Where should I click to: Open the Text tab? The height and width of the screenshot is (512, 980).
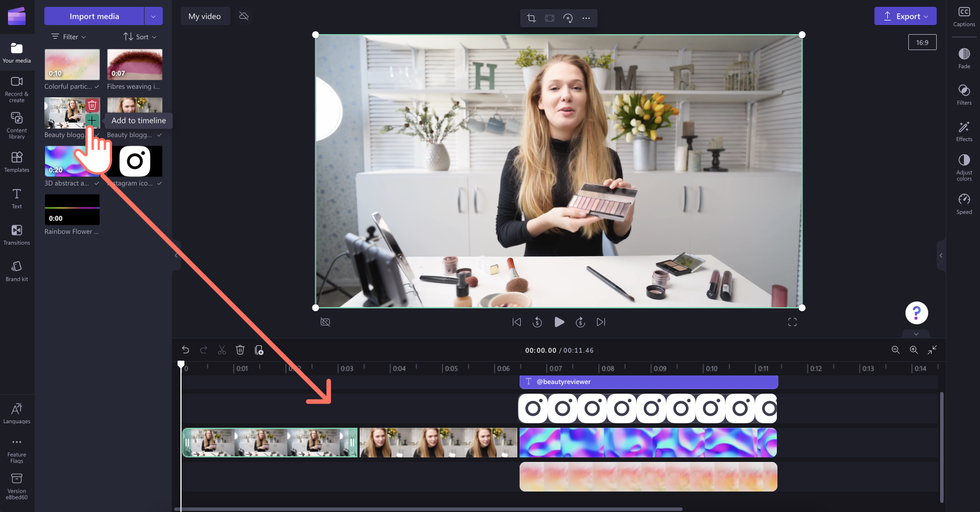(17, 199)
